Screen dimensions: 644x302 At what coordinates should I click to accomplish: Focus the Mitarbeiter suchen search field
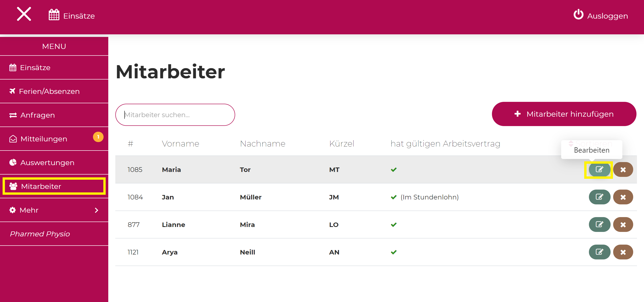175,115
